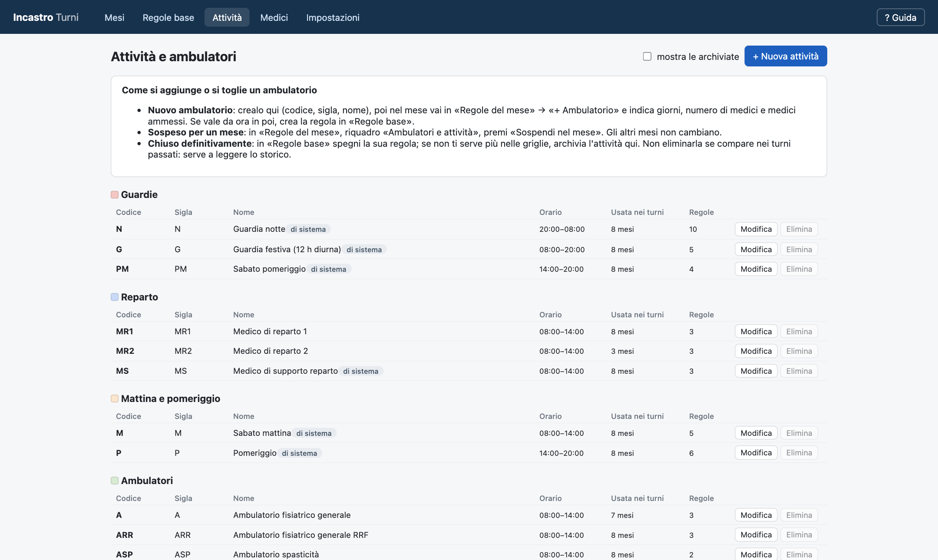Screen dimensions: 938x560
Task: Click Elimina for Medico di reparto 2
Action: pyautogui.click(x=799, y=351)
